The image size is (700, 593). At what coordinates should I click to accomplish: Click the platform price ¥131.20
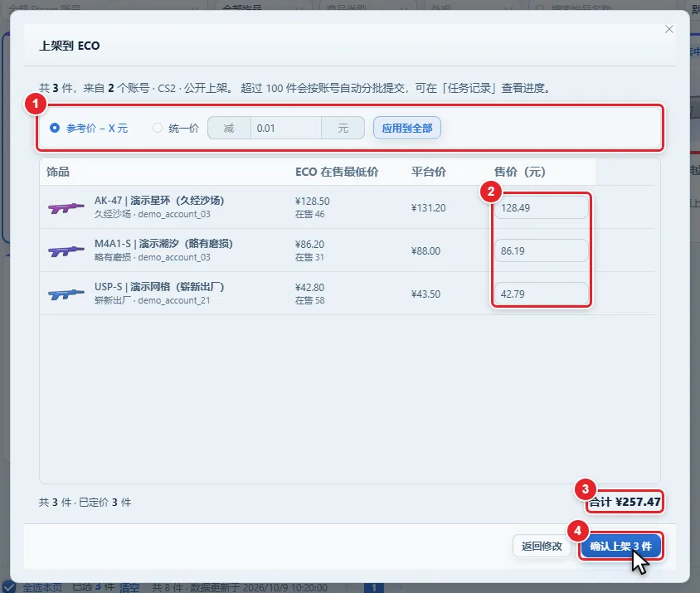click(428, 208)
